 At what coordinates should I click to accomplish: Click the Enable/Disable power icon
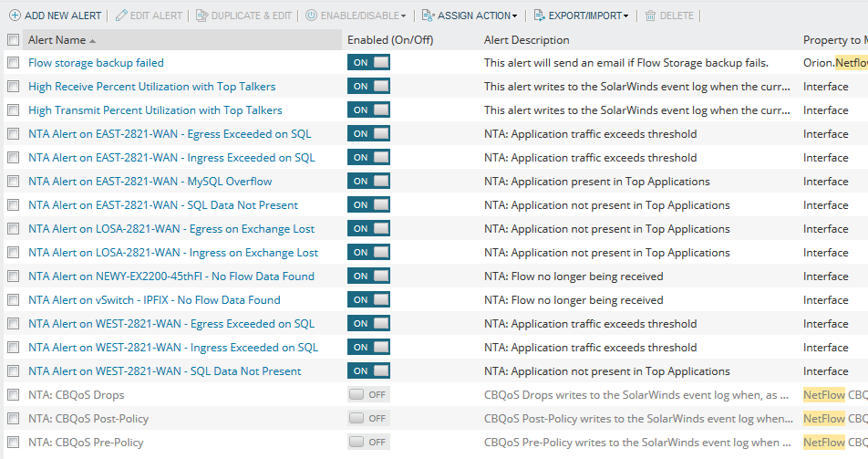[x=311, y=16]
